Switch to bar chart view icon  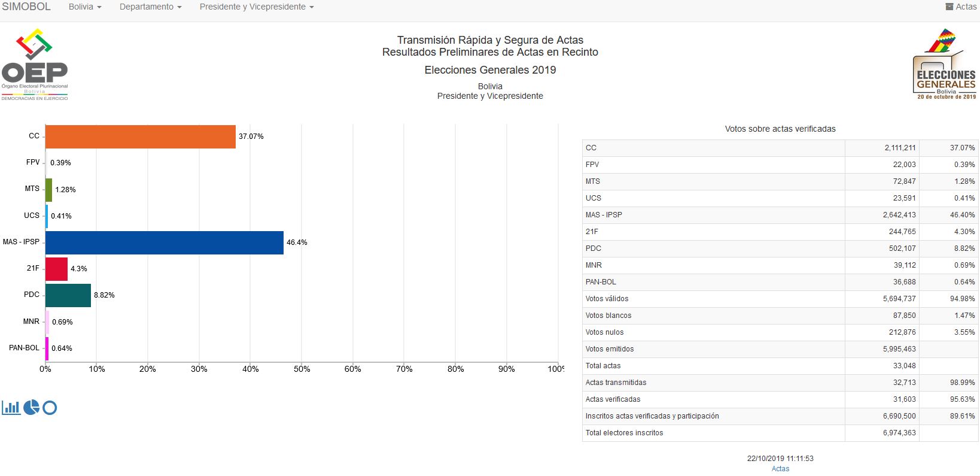pos(11,408)
